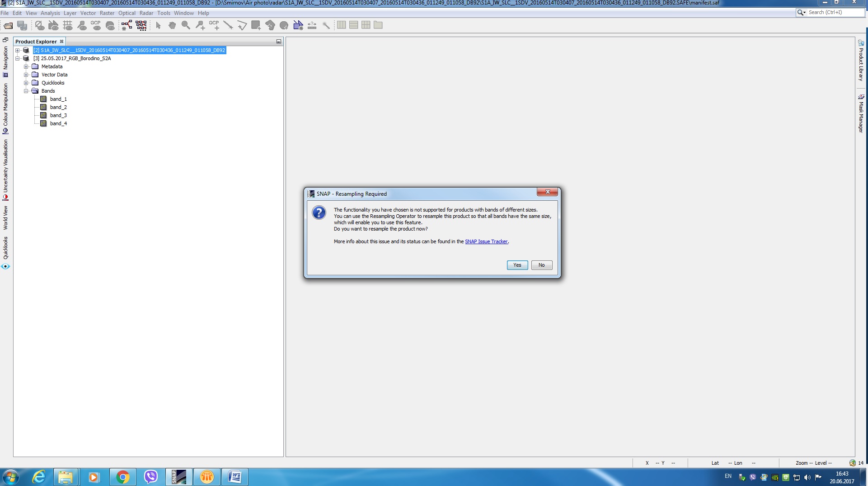Select the Draw Polyline tool

click(x=242, y=25)
